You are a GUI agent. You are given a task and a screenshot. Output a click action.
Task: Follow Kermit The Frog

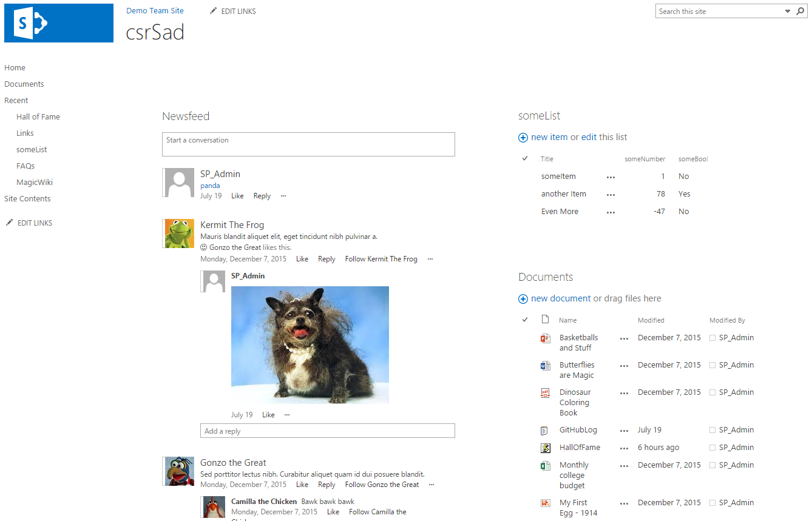point(381,259)
